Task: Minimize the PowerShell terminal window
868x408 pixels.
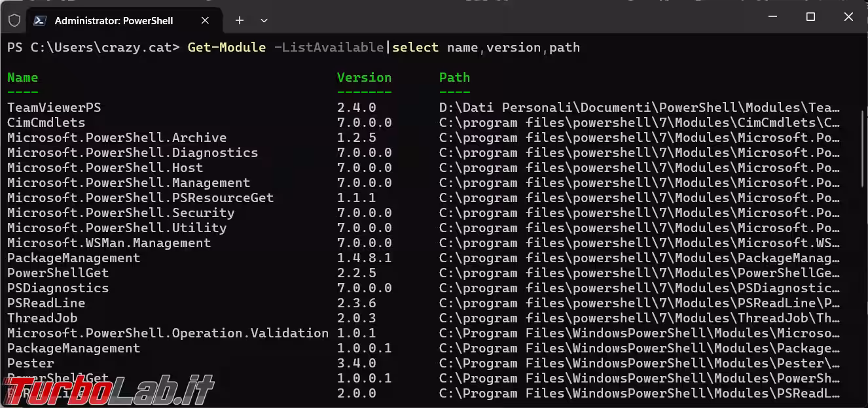Action: pyautogui.click(x=772, y=18)
